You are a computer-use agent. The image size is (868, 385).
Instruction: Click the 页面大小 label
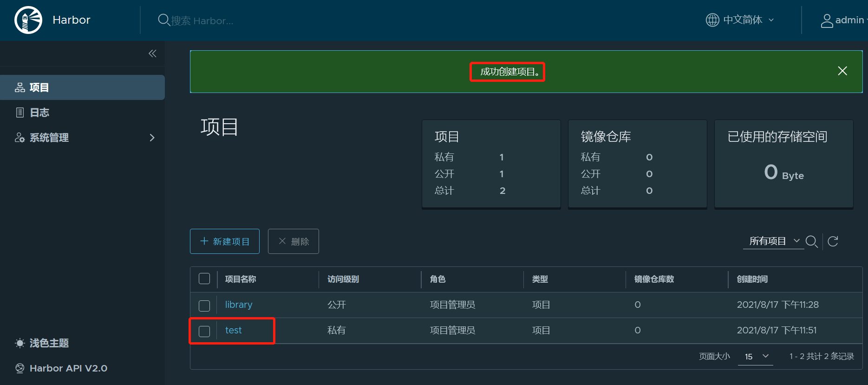click(x=714, y=356)
